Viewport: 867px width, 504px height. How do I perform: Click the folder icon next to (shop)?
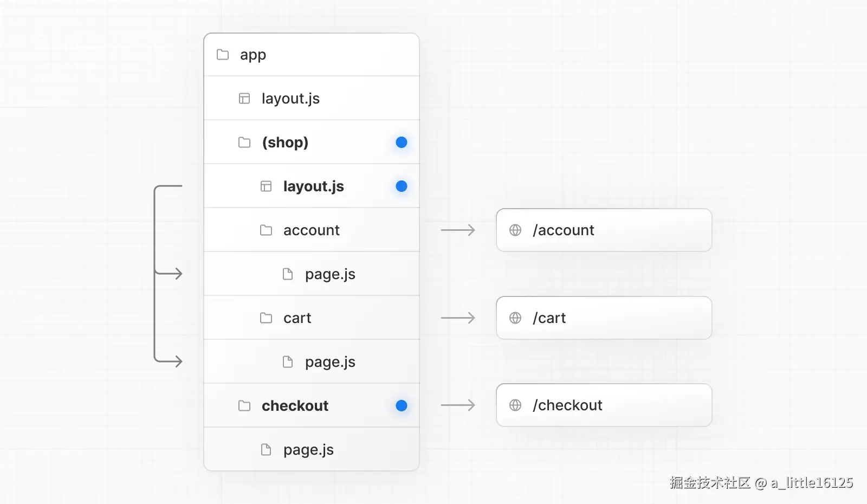click(244, 143)
